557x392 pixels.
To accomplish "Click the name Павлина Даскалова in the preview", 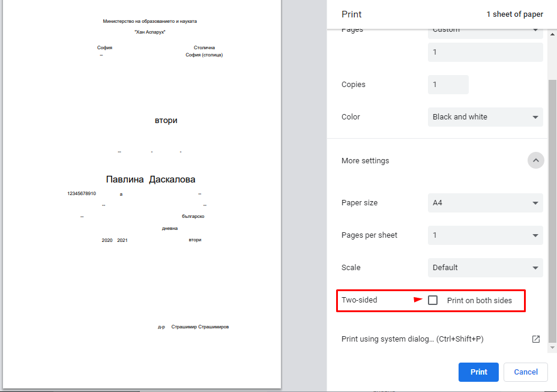I will [x=151, y=179].
